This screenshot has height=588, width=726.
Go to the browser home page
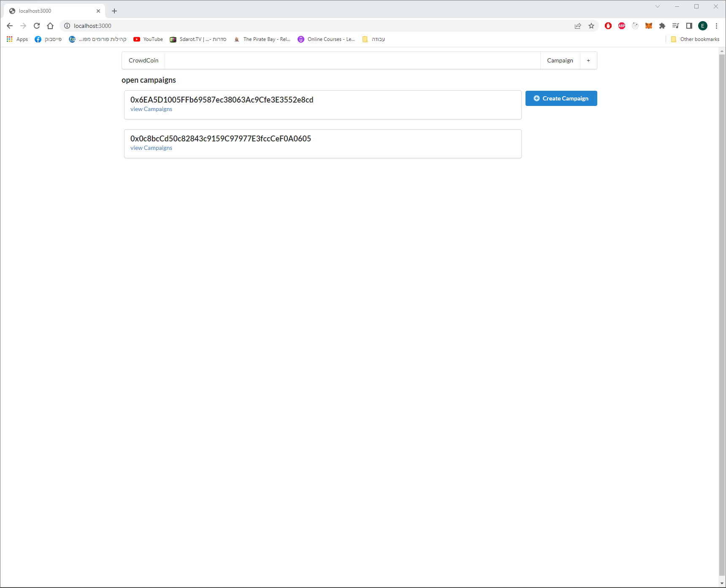click(50, 26)
